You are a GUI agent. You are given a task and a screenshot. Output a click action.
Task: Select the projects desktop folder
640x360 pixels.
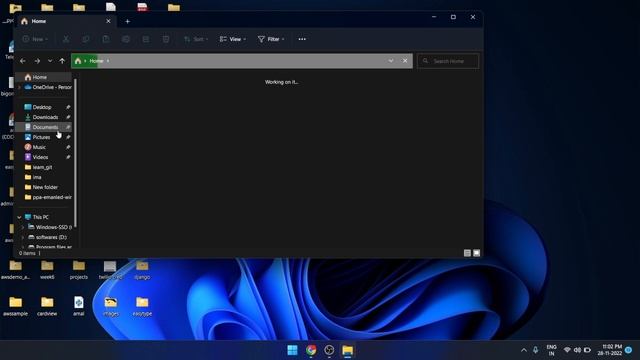[79, 270]
